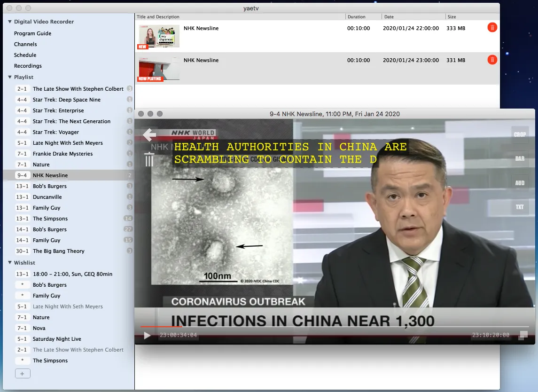
Task: Open the Schedule view
Action: 25,55
